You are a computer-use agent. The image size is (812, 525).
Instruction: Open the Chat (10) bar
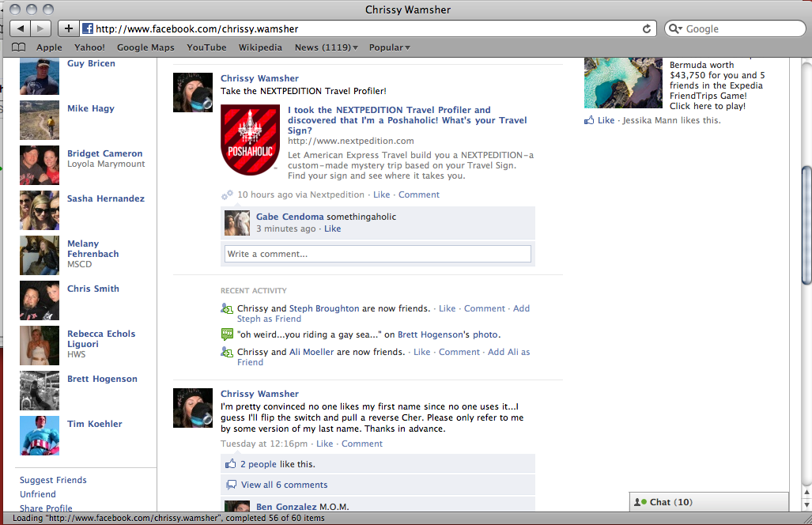[709, 502]
